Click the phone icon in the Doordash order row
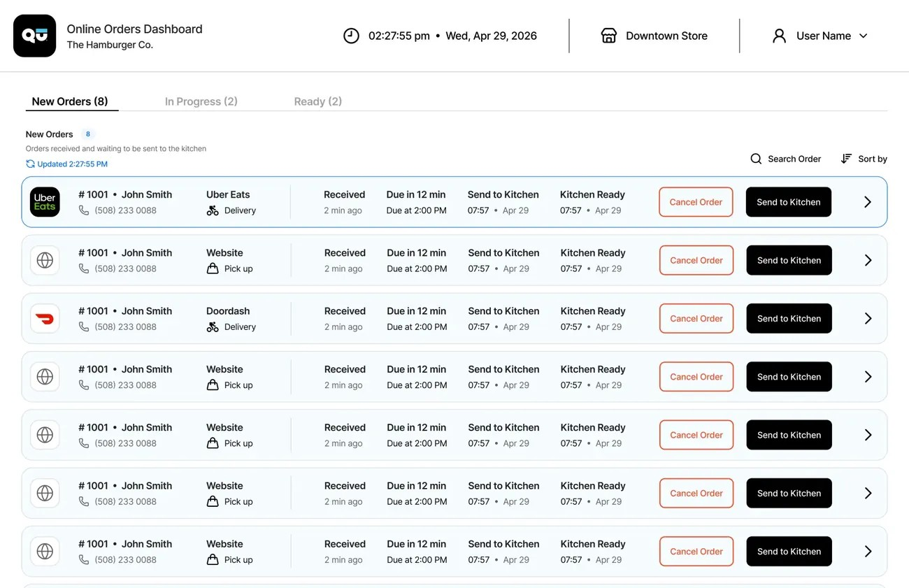This screenshot has width=909, height=588. [84, 327]
